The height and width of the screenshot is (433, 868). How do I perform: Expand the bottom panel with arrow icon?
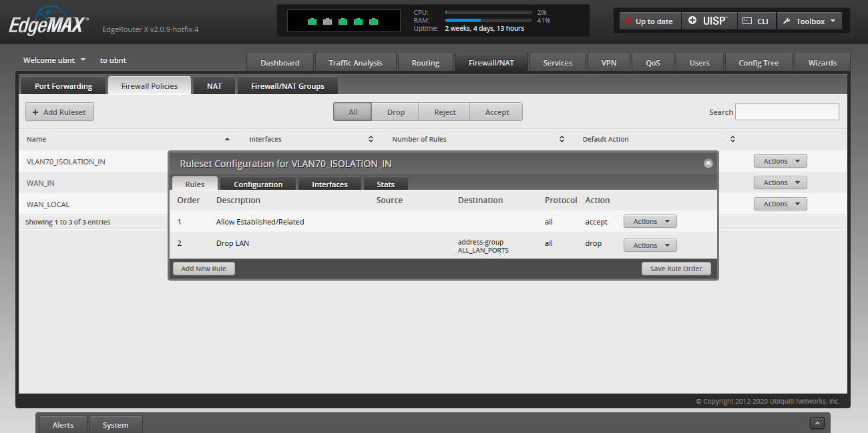[x=817, y=423]
